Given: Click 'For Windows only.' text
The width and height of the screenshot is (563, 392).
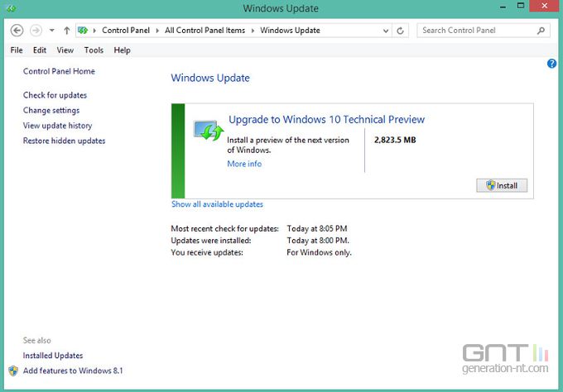Looking at the screenshot, I should point(319,252).
